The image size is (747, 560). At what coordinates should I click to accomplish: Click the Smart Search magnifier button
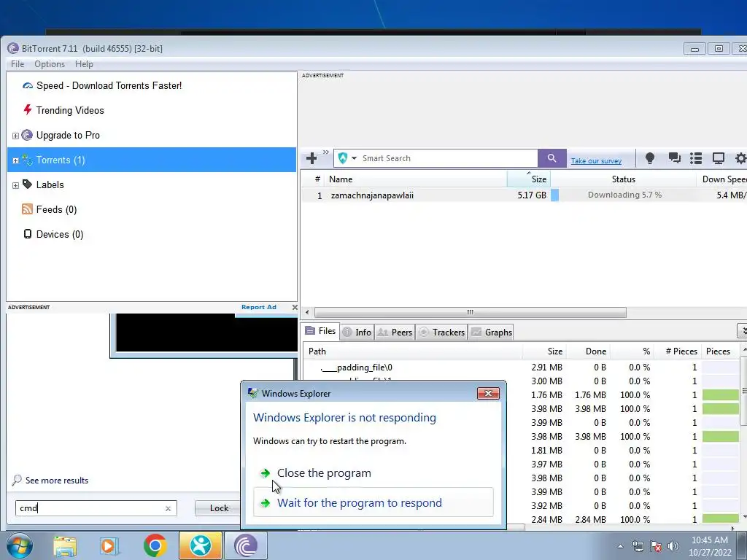(551, 158)
